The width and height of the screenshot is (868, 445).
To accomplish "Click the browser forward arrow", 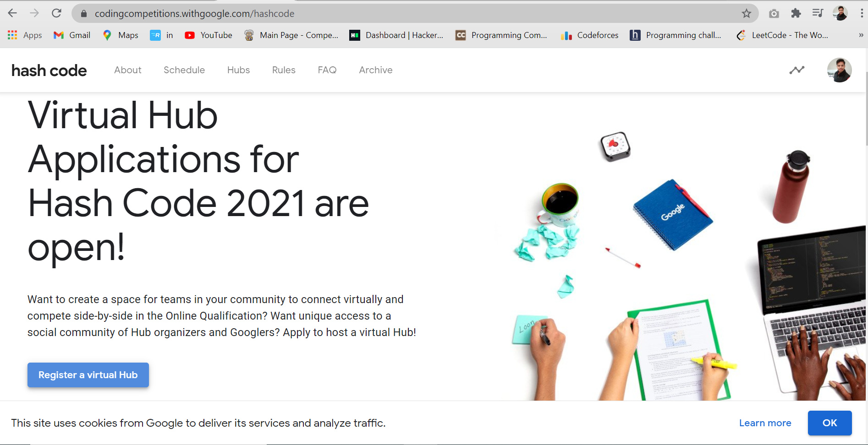I will (34, 13).
